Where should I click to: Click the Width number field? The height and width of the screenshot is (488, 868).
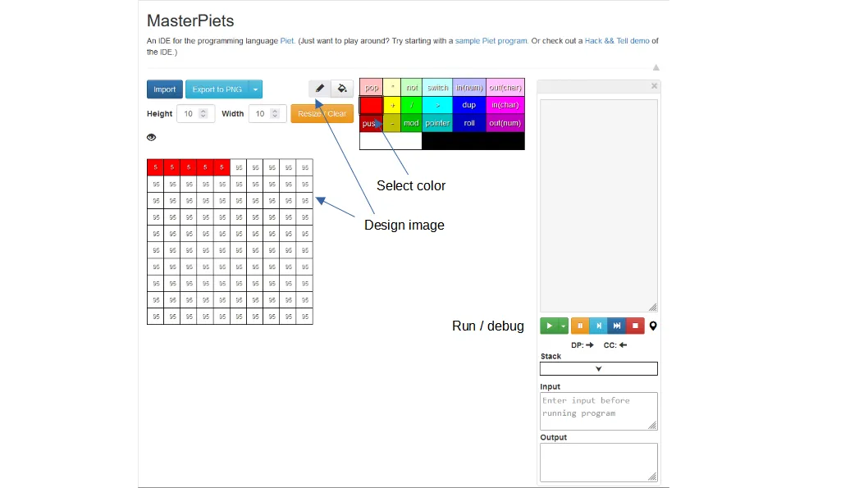(x=267, y=113)
